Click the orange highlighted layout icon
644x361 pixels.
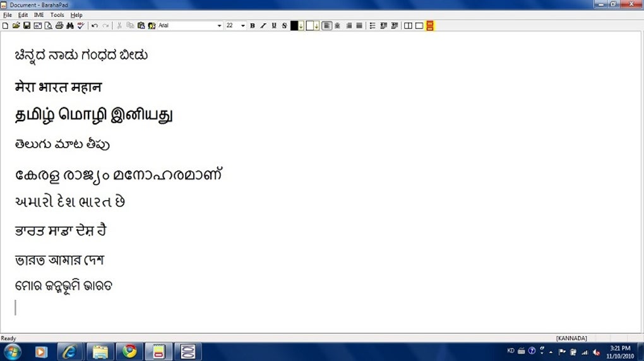coord(429,25)
